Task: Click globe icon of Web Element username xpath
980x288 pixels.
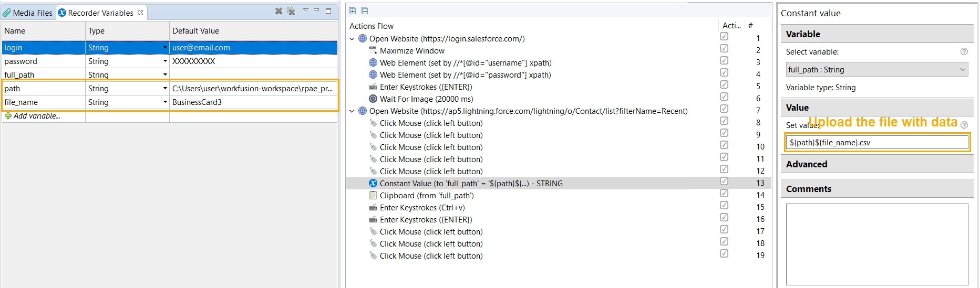Action: coord(373,62)
